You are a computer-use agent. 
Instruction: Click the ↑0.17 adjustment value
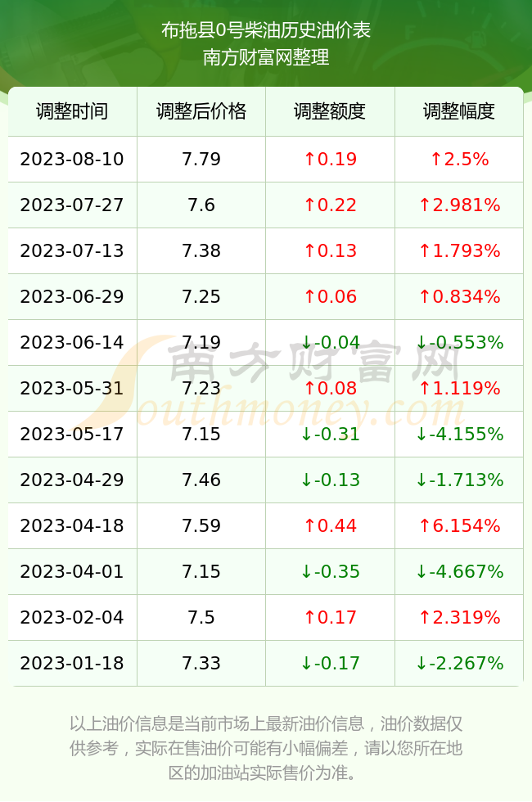coord(330,617)
